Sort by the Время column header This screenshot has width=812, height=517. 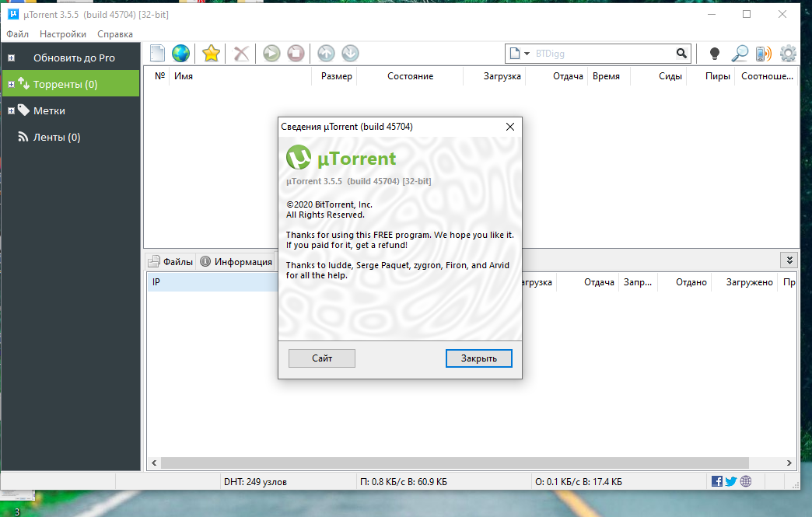click(610, 76)
